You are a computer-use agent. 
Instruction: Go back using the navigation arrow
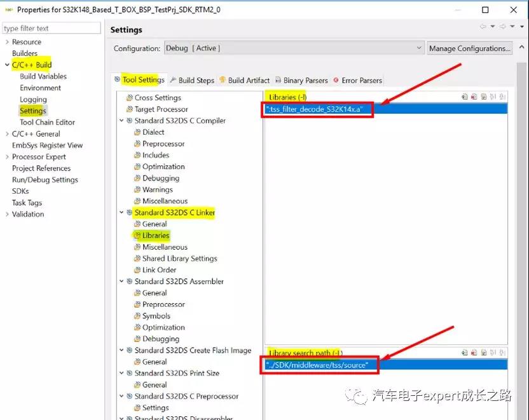483,27
